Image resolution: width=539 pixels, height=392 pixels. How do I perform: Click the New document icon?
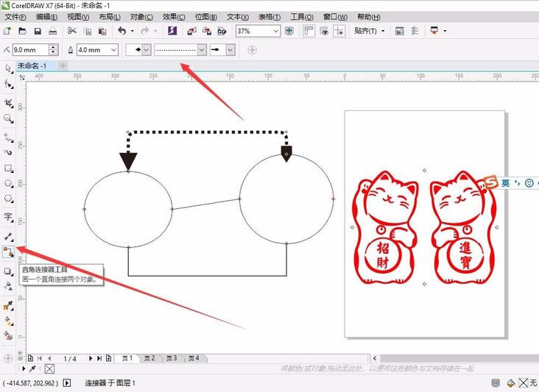pyautogui.click(x=7, y=31)
